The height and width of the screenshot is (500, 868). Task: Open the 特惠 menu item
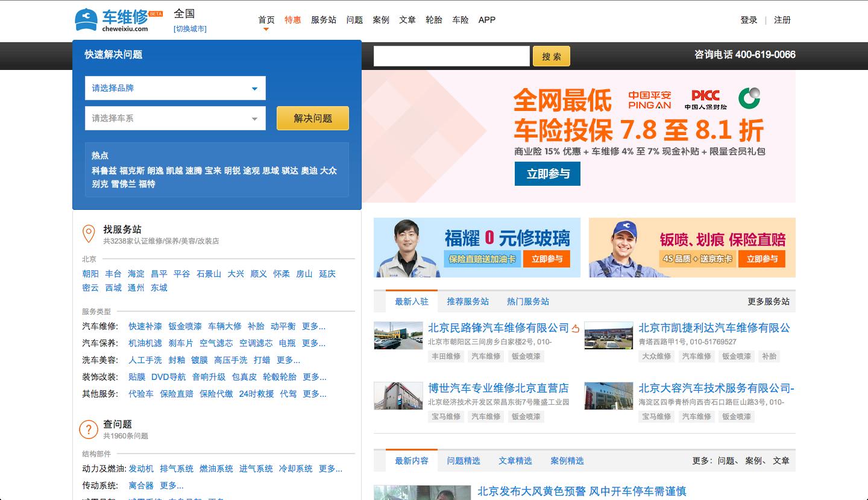293,20
